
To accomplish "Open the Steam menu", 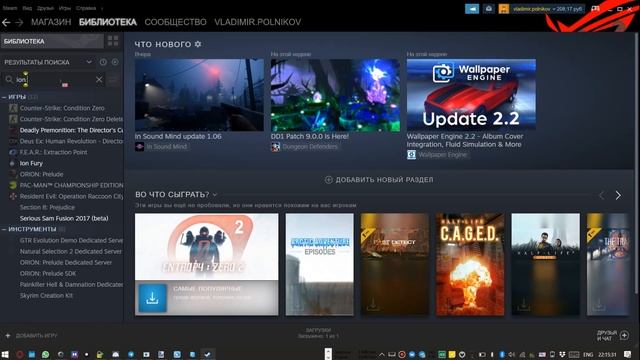I will point(10,8).
